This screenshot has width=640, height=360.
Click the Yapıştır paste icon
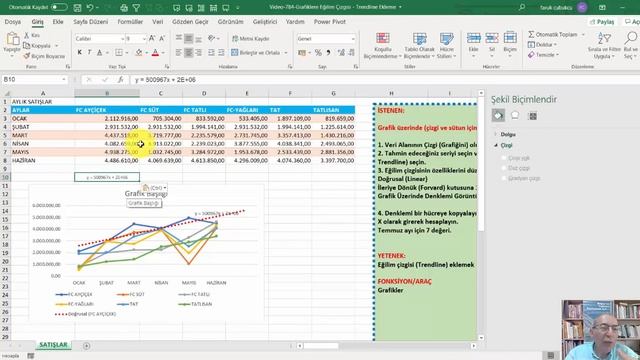[12, 39]
